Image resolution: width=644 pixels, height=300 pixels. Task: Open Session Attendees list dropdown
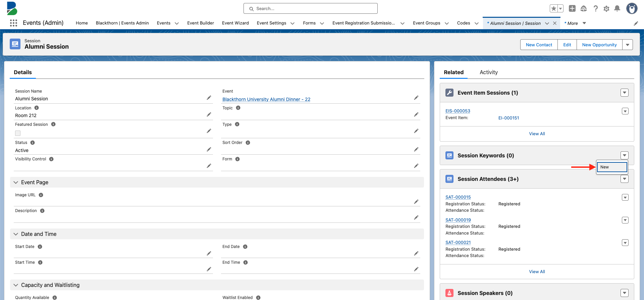(625, 179)
